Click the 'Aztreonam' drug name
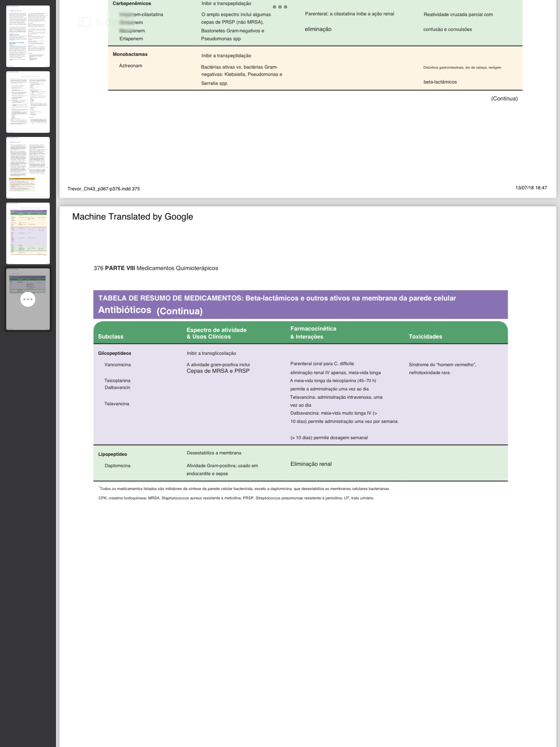Image resolution: width=560 pixels, height=747 pixels. tap(131, 65)
